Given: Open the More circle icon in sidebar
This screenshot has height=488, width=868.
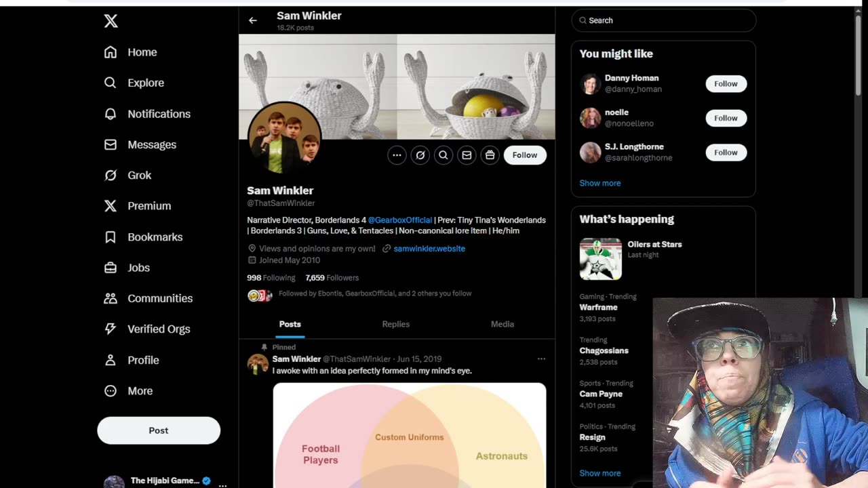Looking at the screenshot, I should tap(111, 390).
